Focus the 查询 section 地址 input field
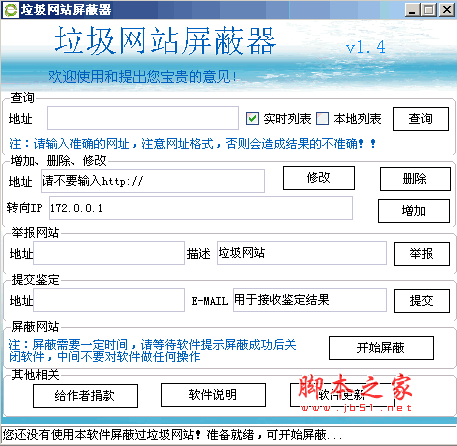The width and height of the screenshot is (457, 446). pos(143,118)
